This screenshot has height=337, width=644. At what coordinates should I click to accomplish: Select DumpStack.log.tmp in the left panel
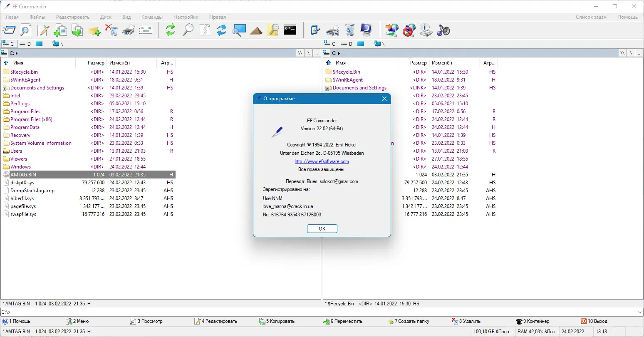pyautogui.click(x=32, y=191)
